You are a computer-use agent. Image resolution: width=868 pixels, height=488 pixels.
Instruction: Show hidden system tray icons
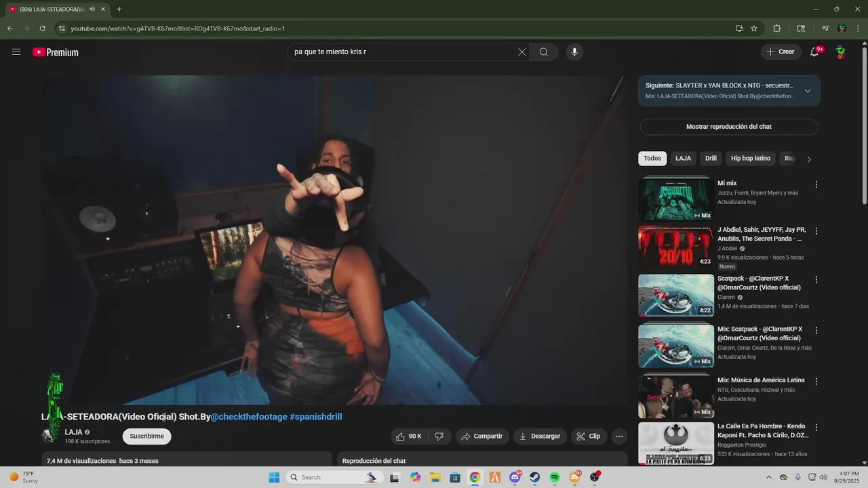[769, 477]
